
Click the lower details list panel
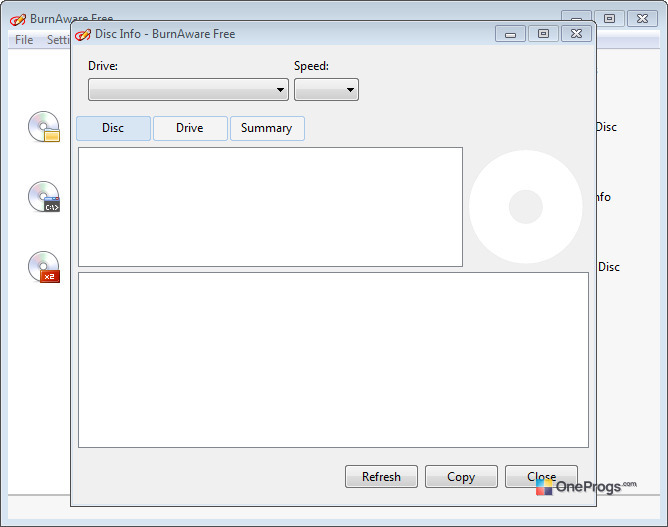[334, 360]
